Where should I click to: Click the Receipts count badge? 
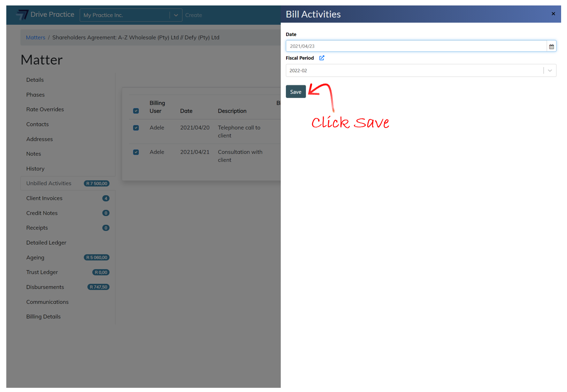106,227
